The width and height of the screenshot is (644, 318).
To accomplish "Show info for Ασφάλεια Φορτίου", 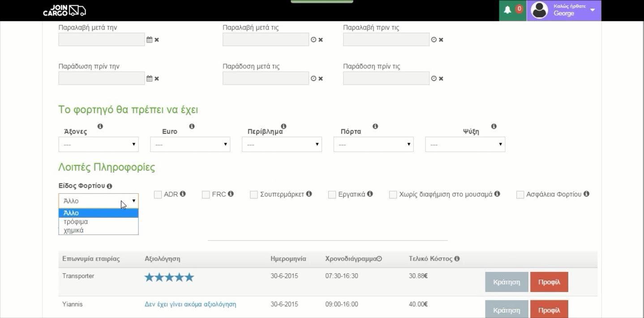I will point(586,194).
